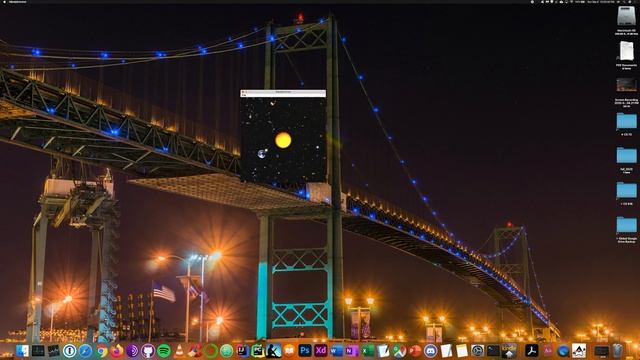Launch Microsoft Excel from the dock
Screen dimensions: 640x360
368,351
